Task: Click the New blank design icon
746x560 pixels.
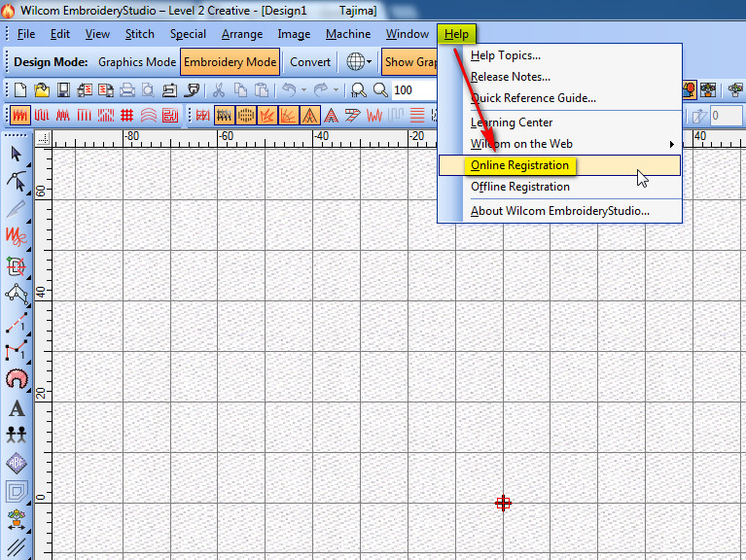Action: click(20, 89)
